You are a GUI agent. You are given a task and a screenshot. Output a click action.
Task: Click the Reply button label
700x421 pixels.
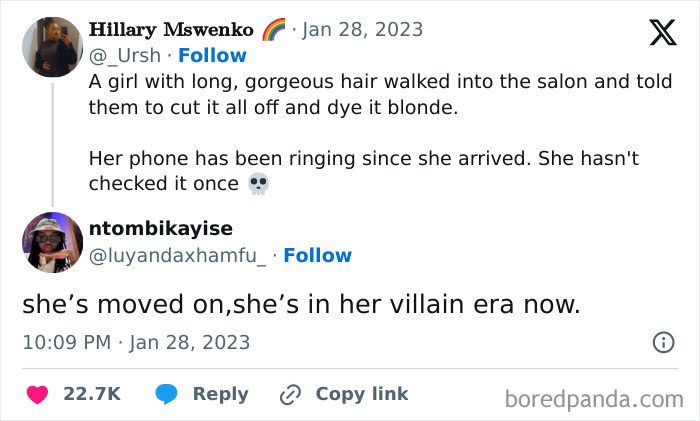(220, 394)
